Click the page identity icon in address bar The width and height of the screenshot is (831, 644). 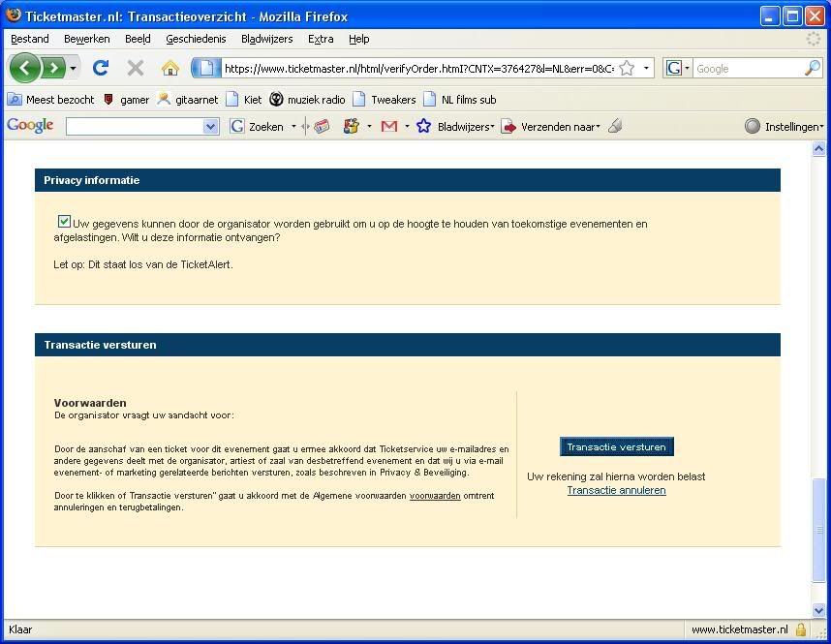(206, 69)
